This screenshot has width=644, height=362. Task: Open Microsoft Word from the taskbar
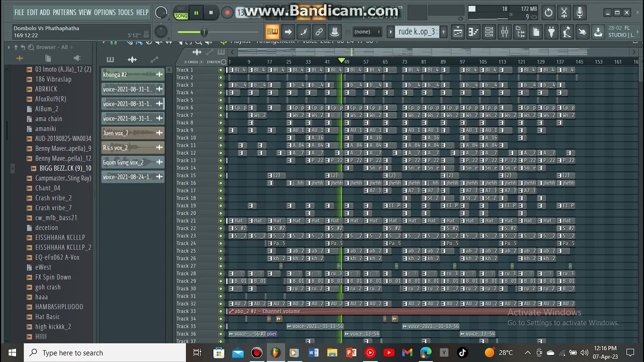313,353
